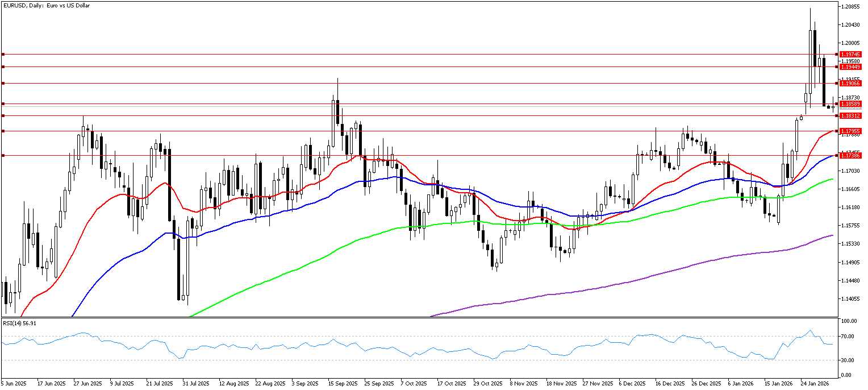Click the '21 Jul 2025' date label
Image resolution: width=868 pixels, height=390 pixels.
click(x=160, y=384)
